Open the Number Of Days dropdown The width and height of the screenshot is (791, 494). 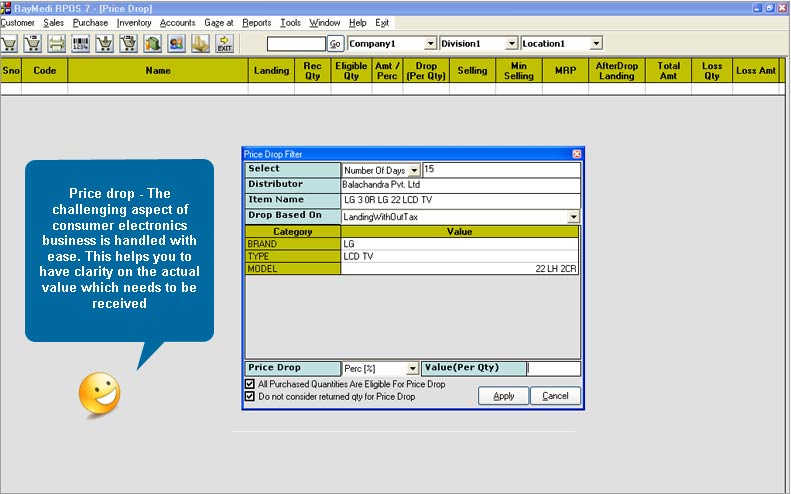414,171
